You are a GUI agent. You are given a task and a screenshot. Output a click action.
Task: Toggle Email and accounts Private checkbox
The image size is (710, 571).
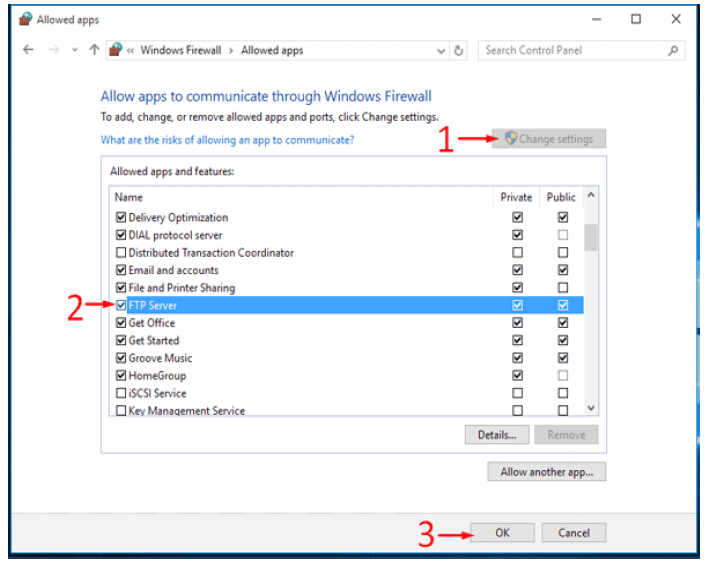[x=518, y=270]
